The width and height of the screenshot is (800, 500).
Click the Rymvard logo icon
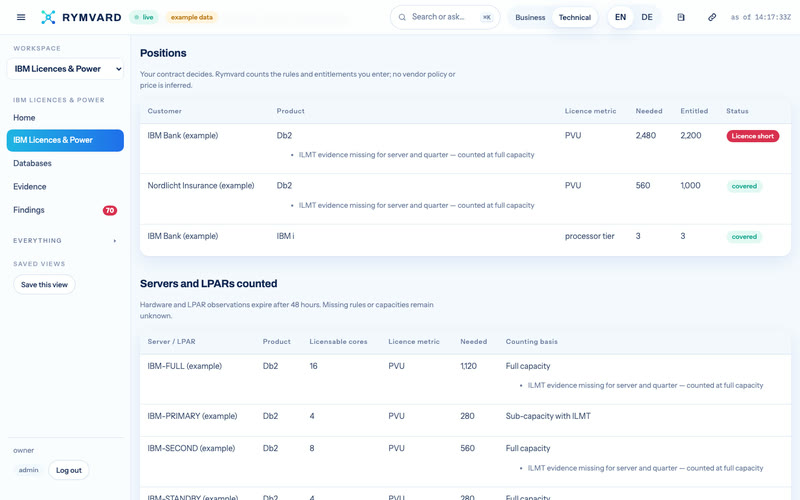pyautogui.click(x=48, y=17)
